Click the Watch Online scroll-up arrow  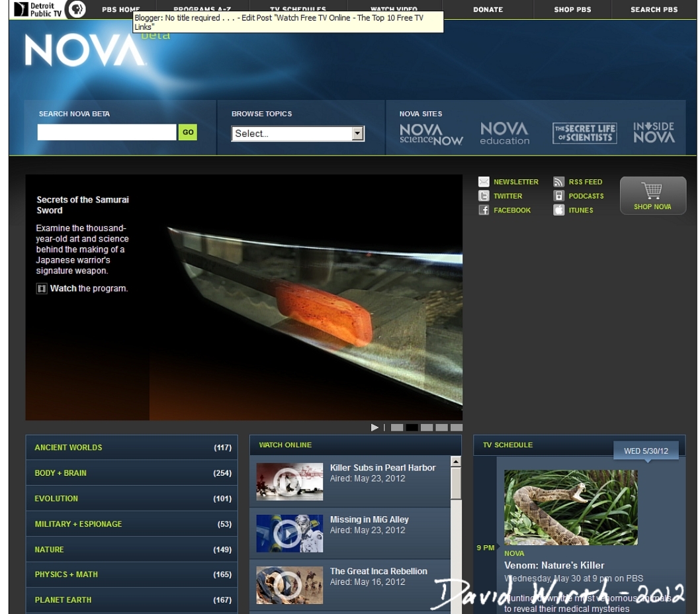(455, 461)
